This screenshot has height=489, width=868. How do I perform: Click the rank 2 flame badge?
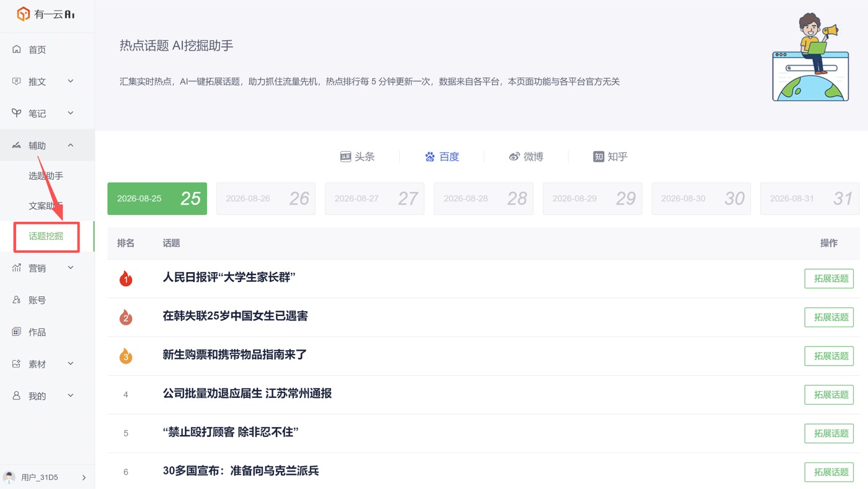(x=126, y=317)
